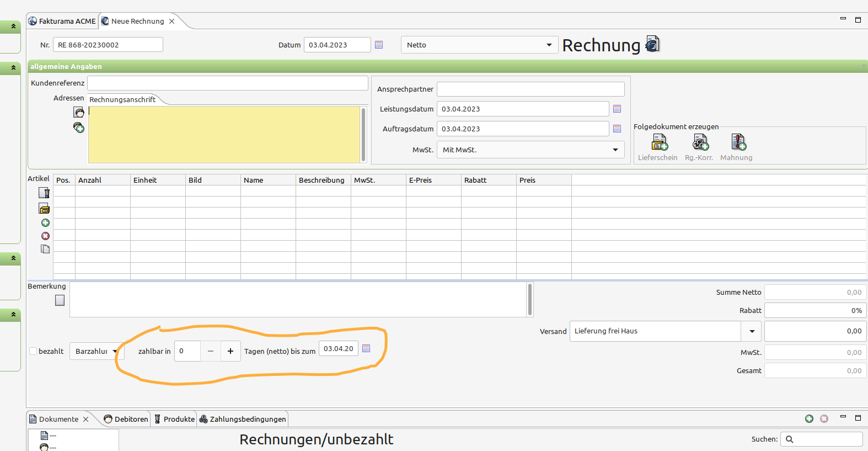Create Mahnung follow-up document

[737, 147]
